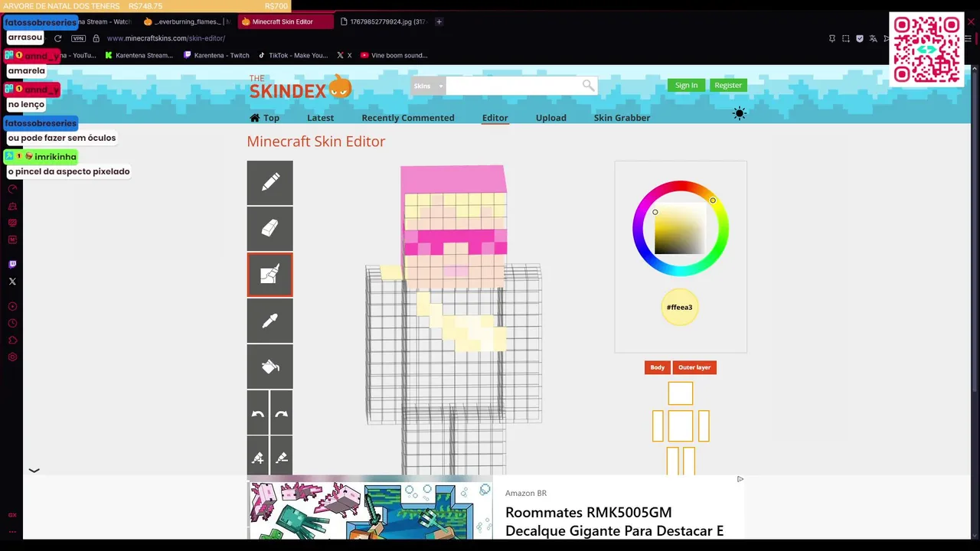Open Recently Commented page

coord(408,118)
